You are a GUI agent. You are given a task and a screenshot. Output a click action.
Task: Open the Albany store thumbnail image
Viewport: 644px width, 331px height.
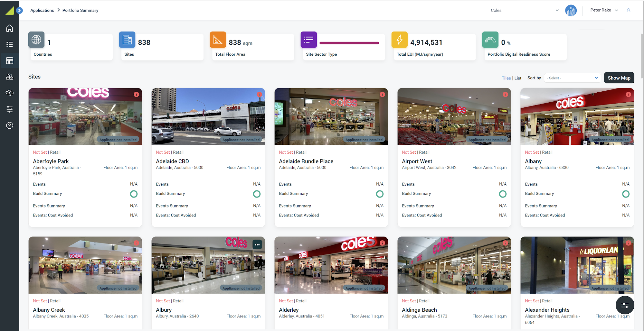[577, 116]
